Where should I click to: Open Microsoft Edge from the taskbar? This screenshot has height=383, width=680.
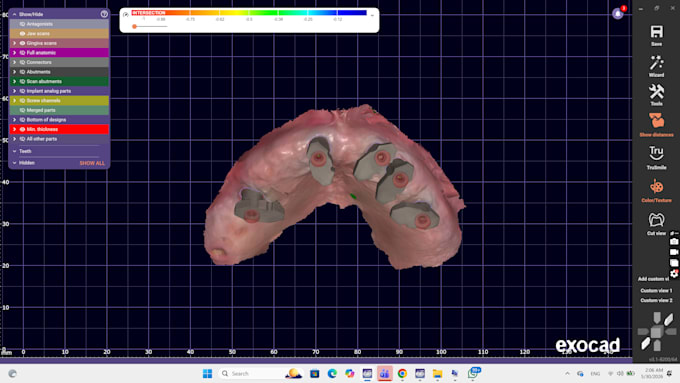[x=332, y=373]
